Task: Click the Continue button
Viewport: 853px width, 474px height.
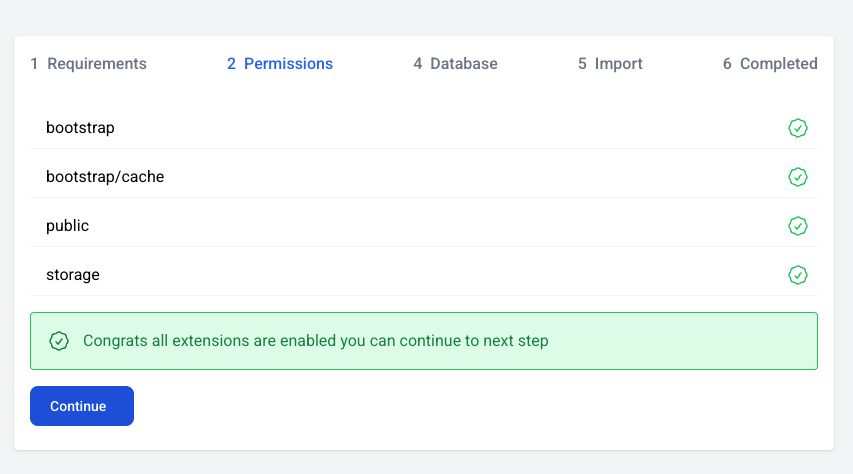Action: pos(82,406)
